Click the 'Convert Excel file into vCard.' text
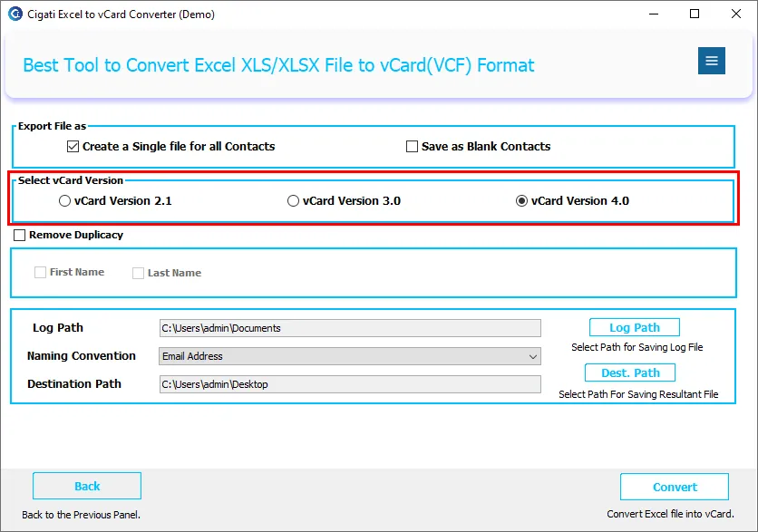Viewport: 758px width, 532px height. pyautogui.click(x=670, y=514)
